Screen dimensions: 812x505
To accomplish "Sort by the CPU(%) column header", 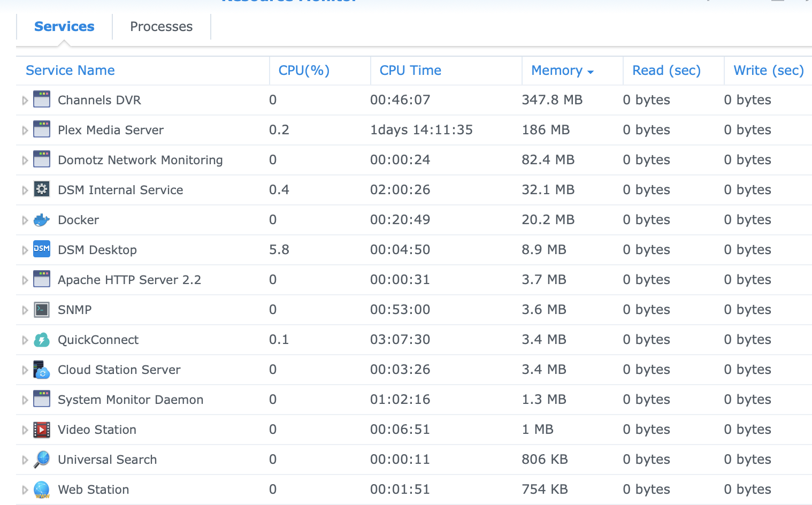I will click(x=304, y=71).
